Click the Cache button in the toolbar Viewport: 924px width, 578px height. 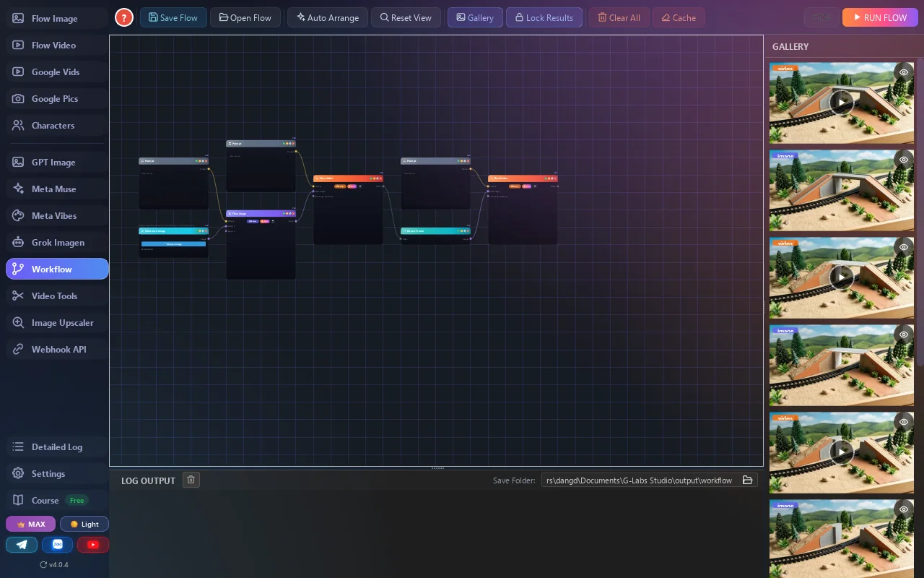tap(679, 17)
